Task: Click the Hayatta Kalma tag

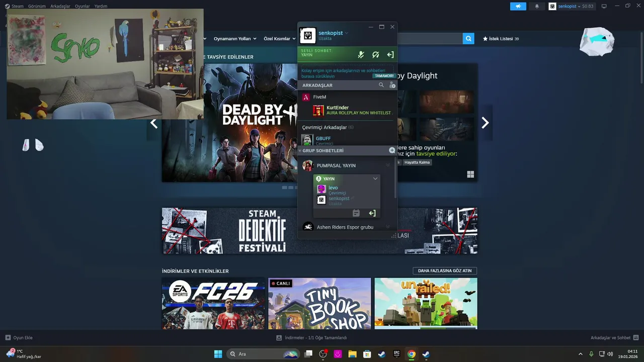Action: point(417,162)
